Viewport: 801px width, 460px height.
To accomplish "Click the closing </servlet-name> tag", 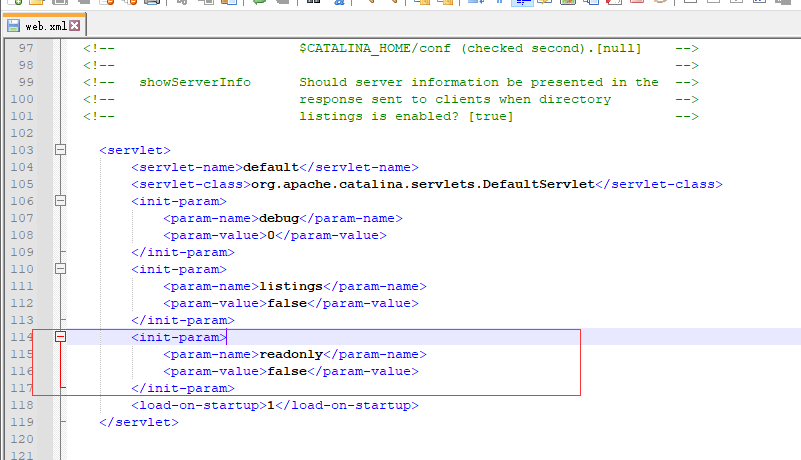I will 359,167.
